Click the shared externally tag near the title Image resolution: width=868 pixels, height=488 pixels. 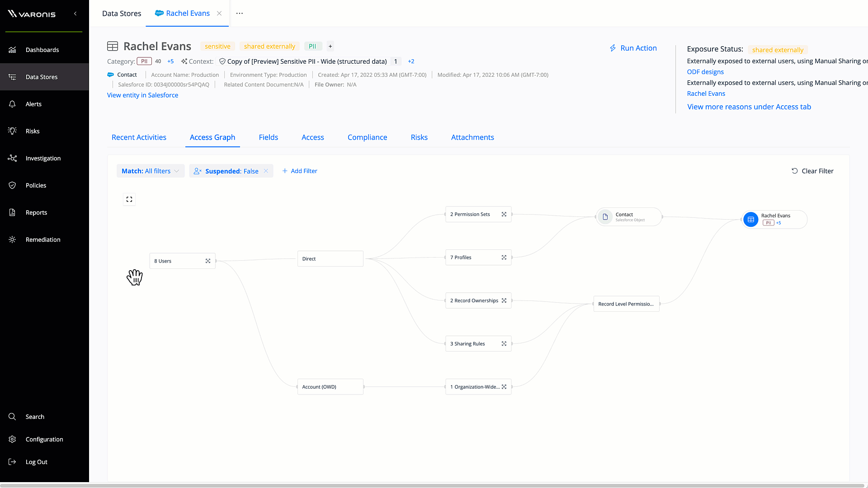[x=269, y=47]
